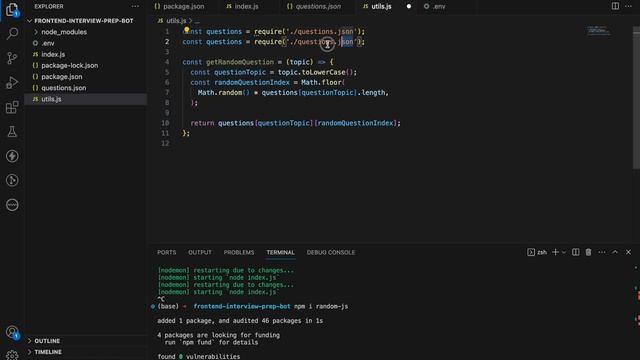Expand the OUTLINE section
Viewport: 640px width, 360px height.
point(47,341)
